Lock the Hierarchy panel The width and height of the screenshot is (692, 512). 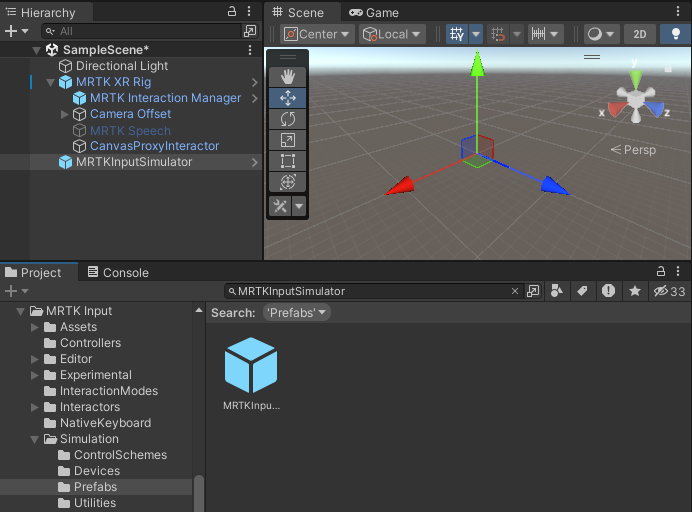click(x=232, y=11)
